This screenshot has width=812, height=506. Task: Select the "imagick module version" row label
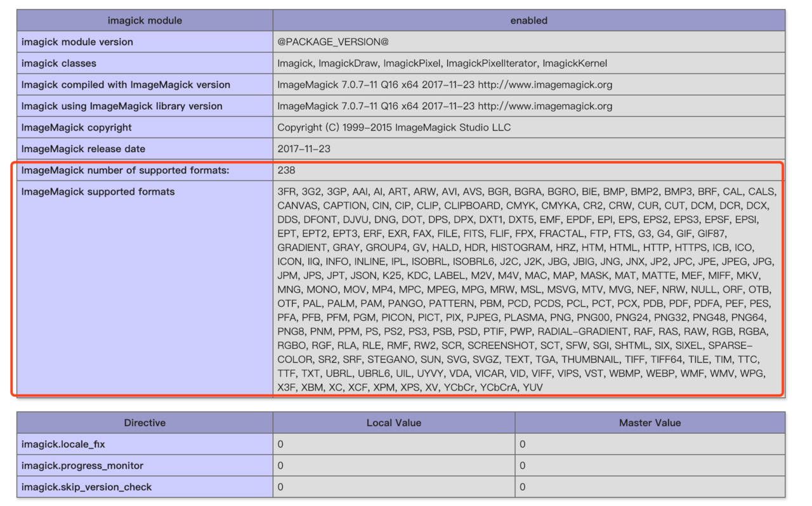(77, 42)
